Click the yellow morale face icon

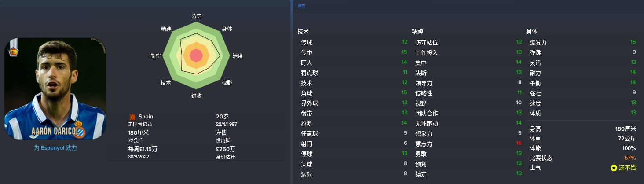tap(614, 168)
